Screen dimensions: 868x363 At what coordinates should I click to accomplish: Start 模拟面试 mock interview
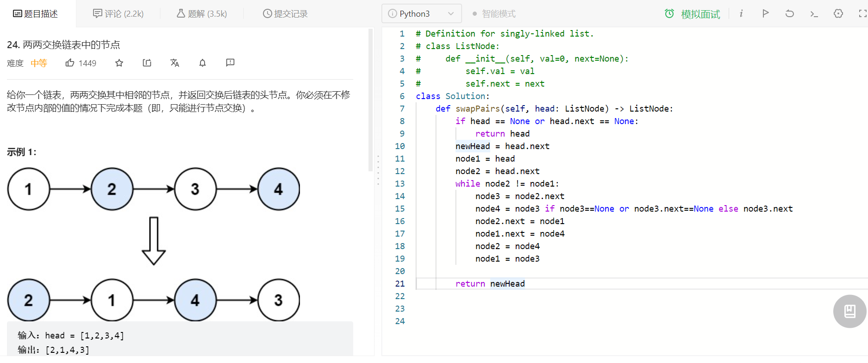pos(700,14)
